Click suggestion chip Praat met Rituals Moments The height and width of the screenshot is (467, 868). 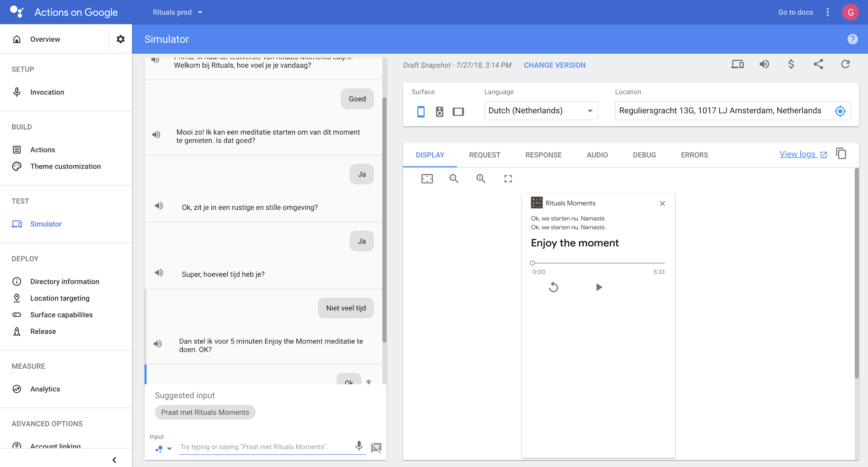pyautogui.click(x=205, y=413)
